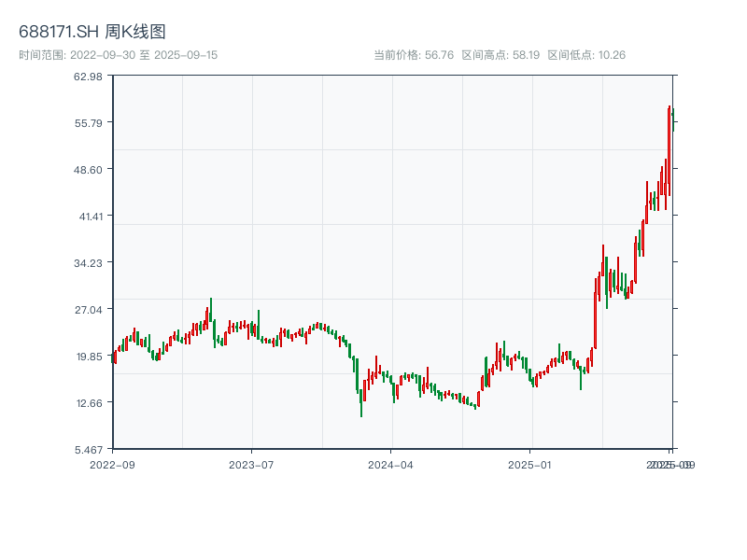This screenshot has height=560, width=747.
Task: Click the 区间高点 58.19 label
Action: [500, 55]
